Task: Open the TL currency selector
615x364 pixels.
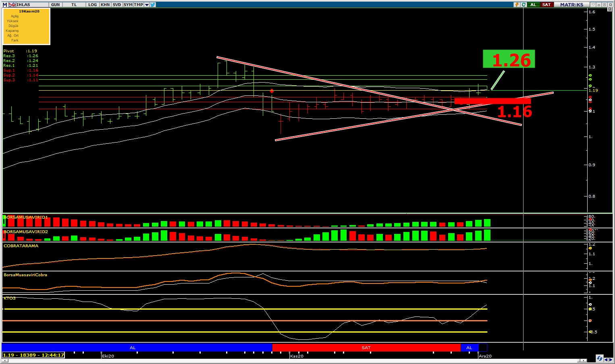Action: pos(74,4)
